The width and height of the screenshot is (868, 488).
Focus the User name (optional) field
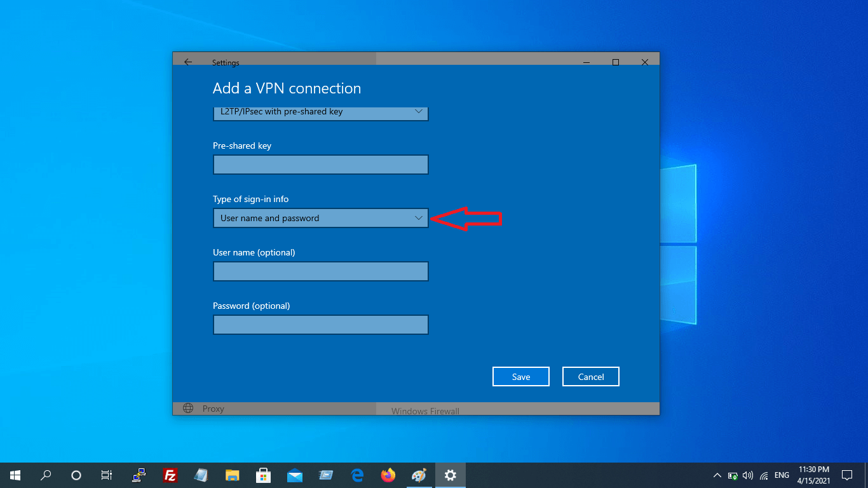(x=320, y=271)
